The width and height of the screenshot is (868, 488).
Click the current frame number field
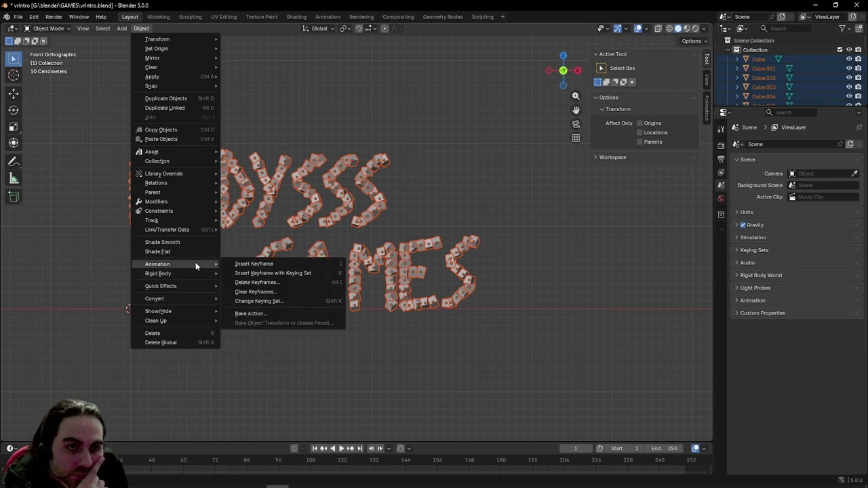(x=576, y=448)
